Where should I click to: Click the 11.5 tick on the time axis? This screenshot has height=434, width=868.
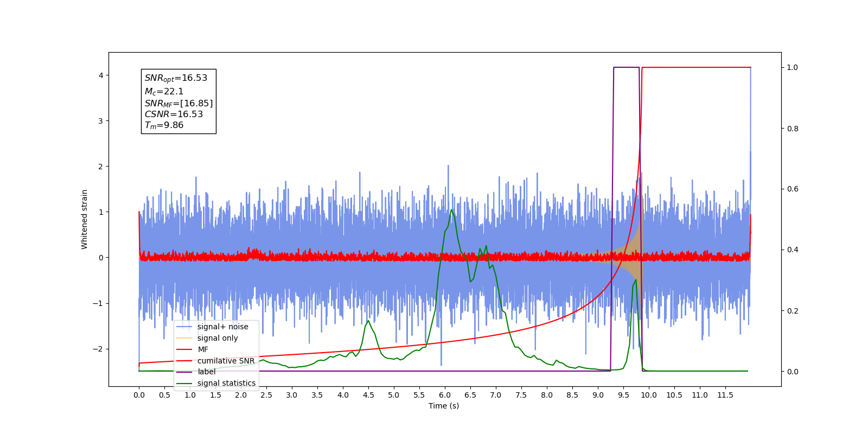click(725, 395)
